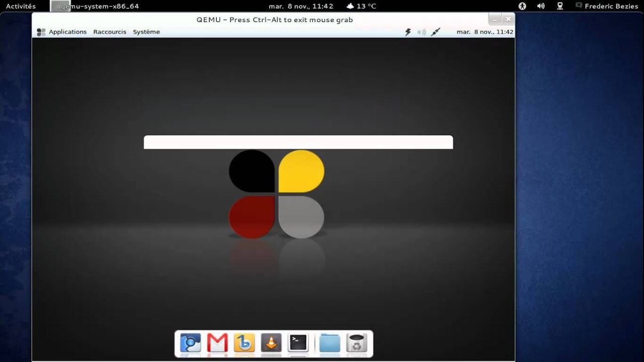644x362 pixels.
Task: Click the power lightning bolt indicator
Action: point(408,32)
